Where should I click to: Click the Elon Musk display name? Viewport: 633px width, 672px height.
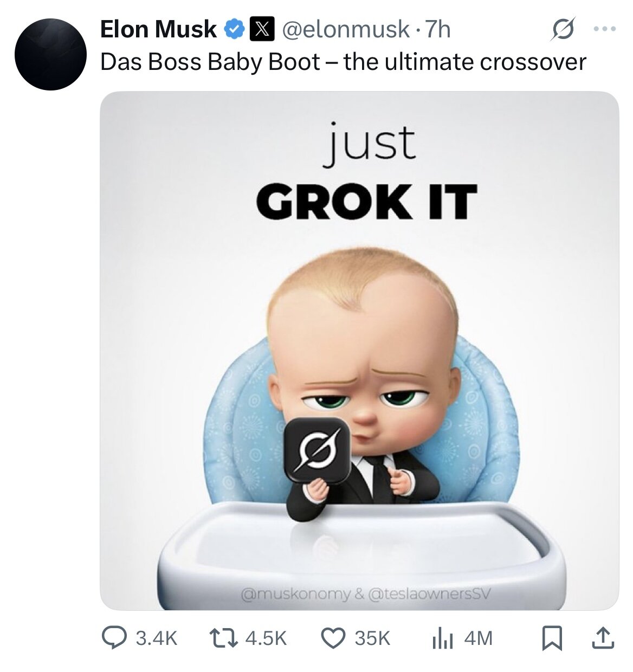158,29
